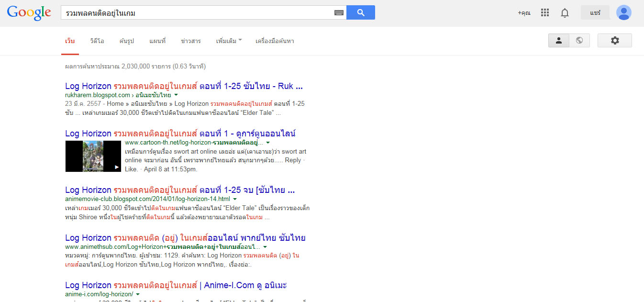644x302 pixels.
Task: Expand the เพิ่มเติม dropdown
Action: [x=229, y=41]
